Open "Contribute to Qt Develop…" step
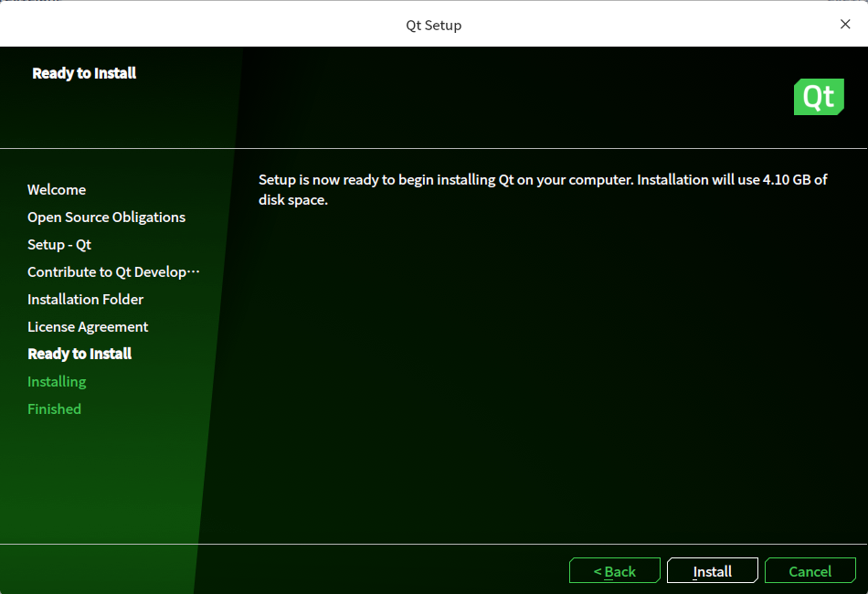868x594 pixels. pos(113,271)
